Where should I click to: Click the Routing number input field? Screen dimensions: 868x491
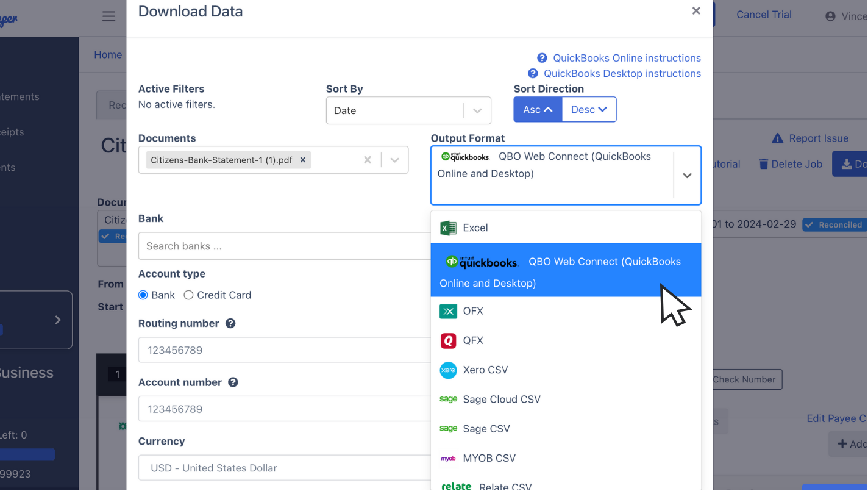click(x=285, y=350)
